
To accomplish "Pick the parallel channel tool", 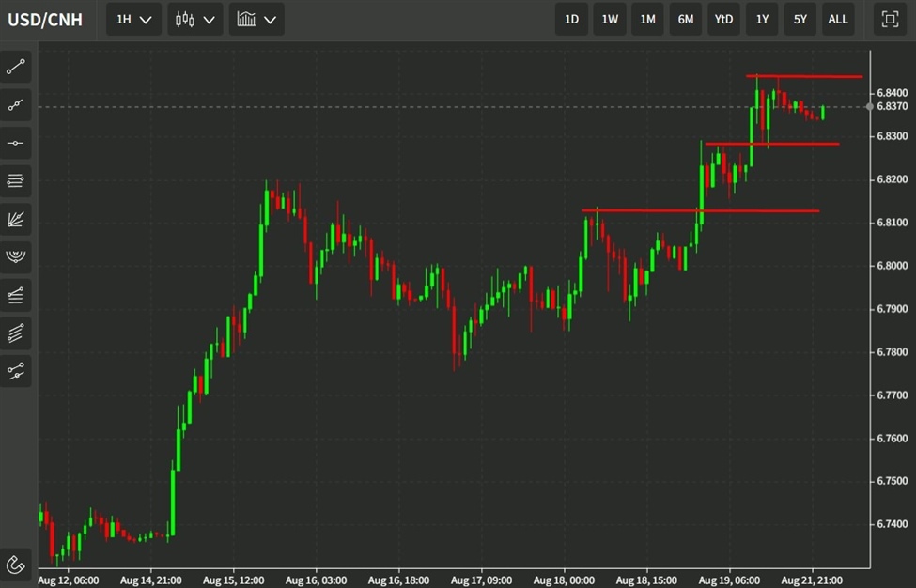I will coord(16,333).
